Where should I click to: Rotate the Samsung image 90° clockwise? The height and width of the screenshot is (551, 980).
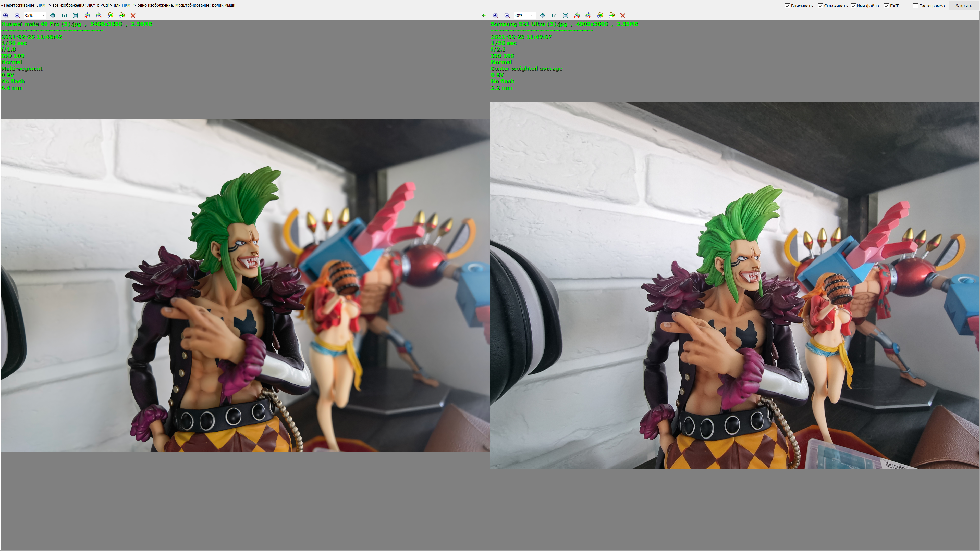pos(589,16)
